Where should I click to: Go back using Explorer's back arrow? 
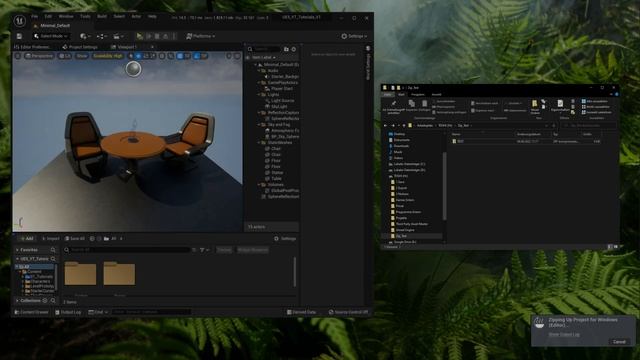click(x=386, y=125)
